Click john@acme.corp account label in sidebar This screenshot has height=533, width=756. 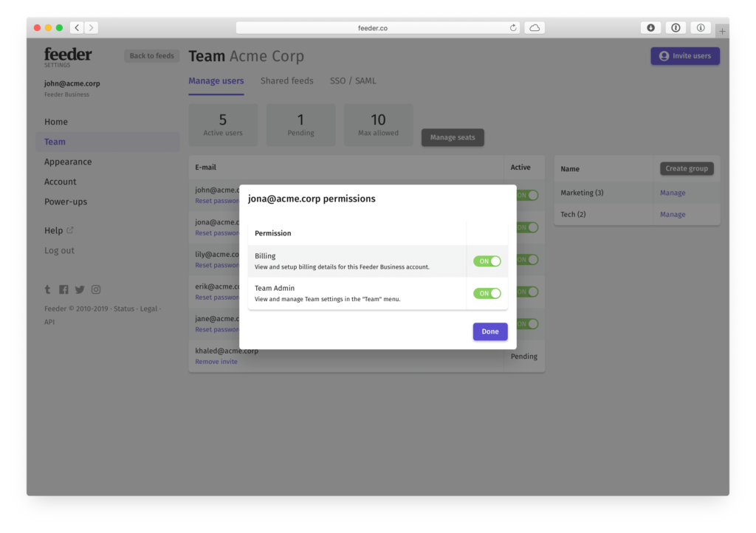click(x=72, y=83)
